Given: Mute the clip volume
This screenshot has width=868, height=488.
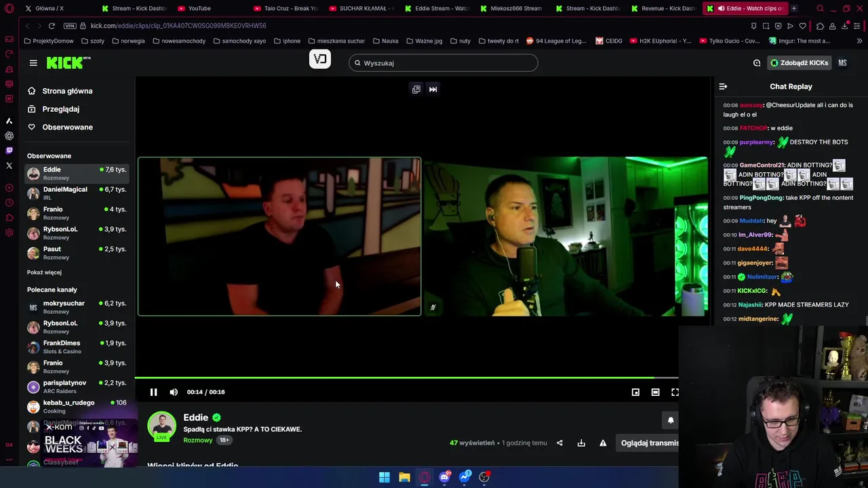Looking at the screenshot, I should [x=174, y=392].
